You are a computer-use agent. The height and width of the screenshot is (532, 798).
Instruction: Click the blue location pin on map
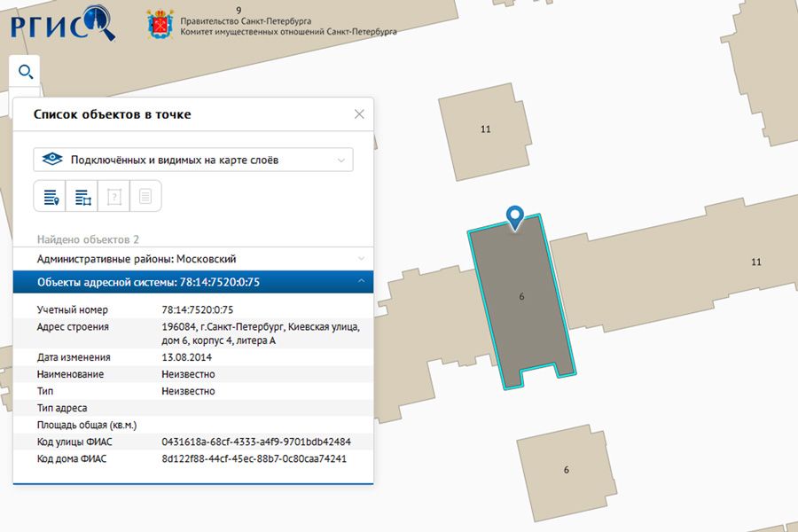(515, 218)
